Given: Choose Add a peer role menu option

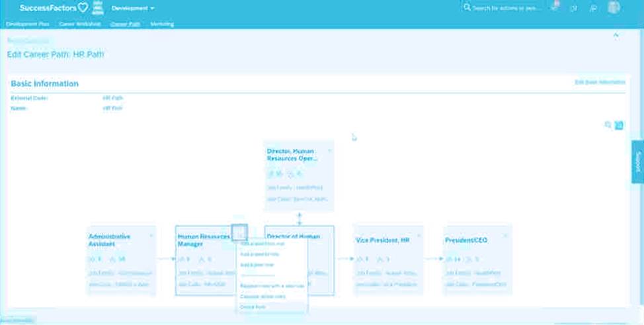Looking at the screenshot, I should click(x=257, y=265).
